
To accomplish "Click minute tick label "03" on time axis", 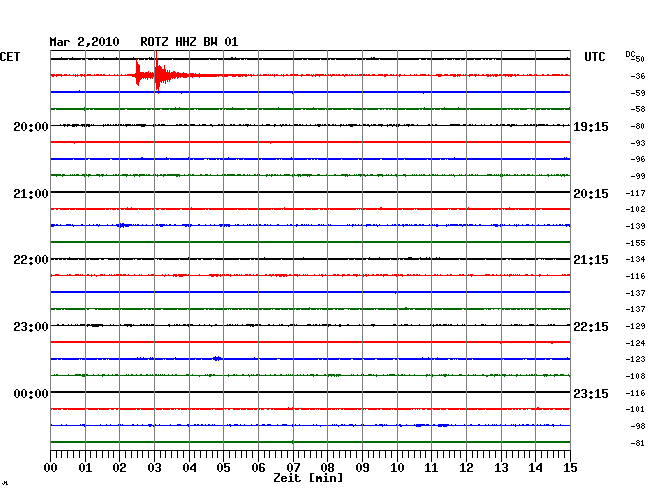I will (154, 468).
